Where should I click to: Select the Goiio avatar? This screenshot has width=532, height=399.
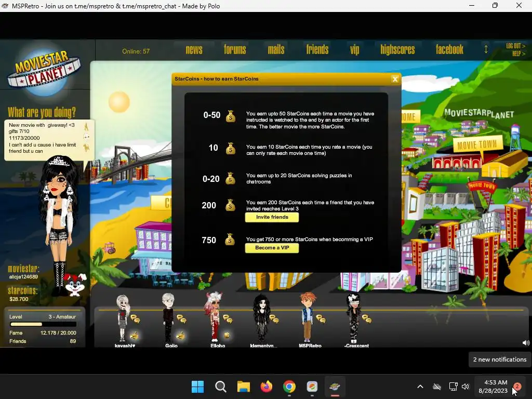pos(168,318)
